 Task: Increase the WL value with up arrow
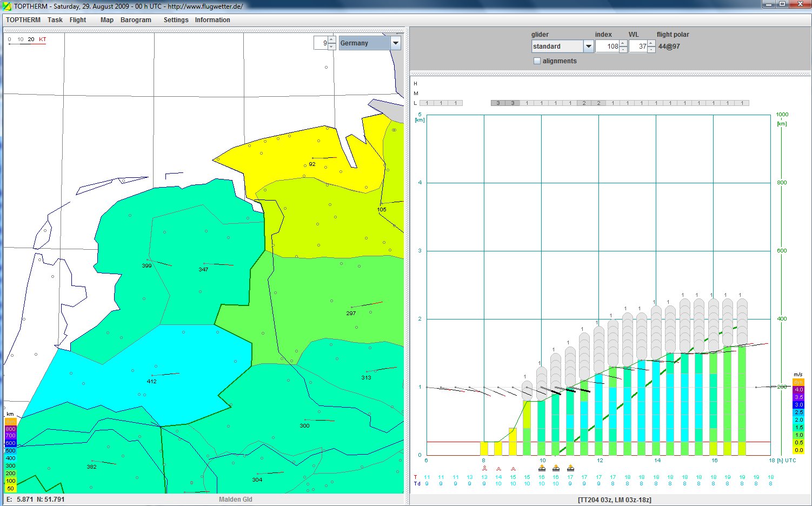651,43
